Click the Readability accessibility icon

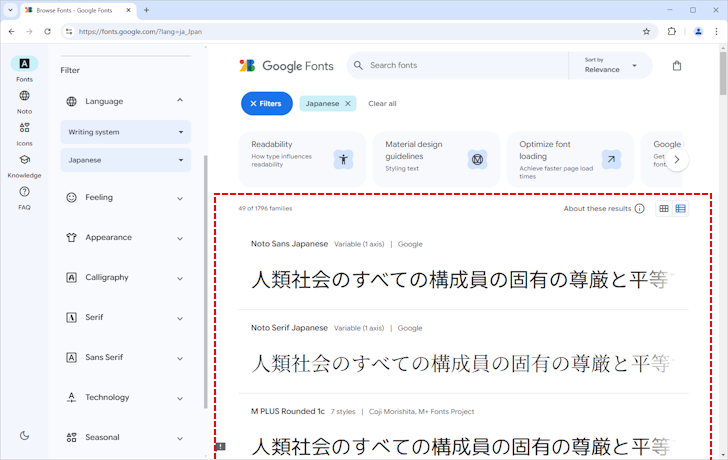tap(343, 159)
